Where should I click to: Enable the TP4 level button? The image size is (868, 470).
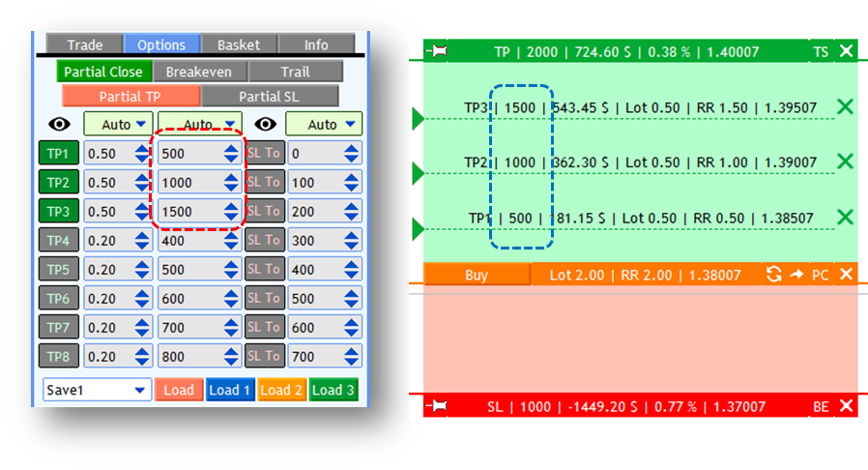pos(59,240)
